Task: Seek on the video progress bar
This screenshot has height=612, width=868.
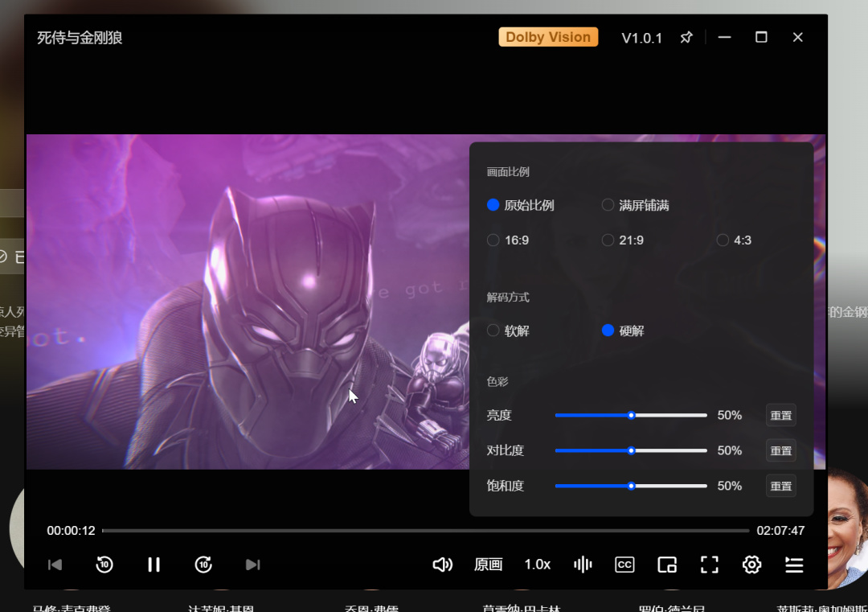Action: [x=425, y=531]
